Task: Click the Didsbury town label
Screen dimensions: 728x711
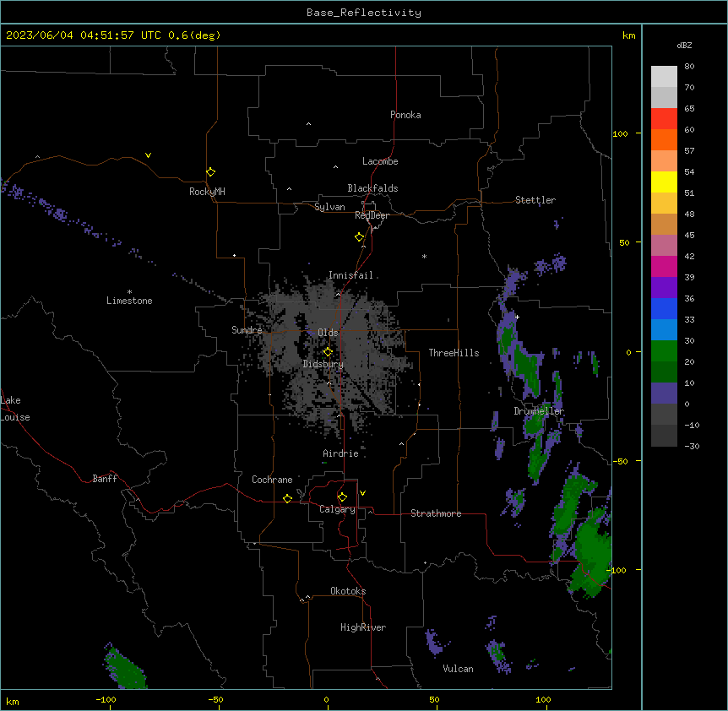Action: click(x=323, y=364)
